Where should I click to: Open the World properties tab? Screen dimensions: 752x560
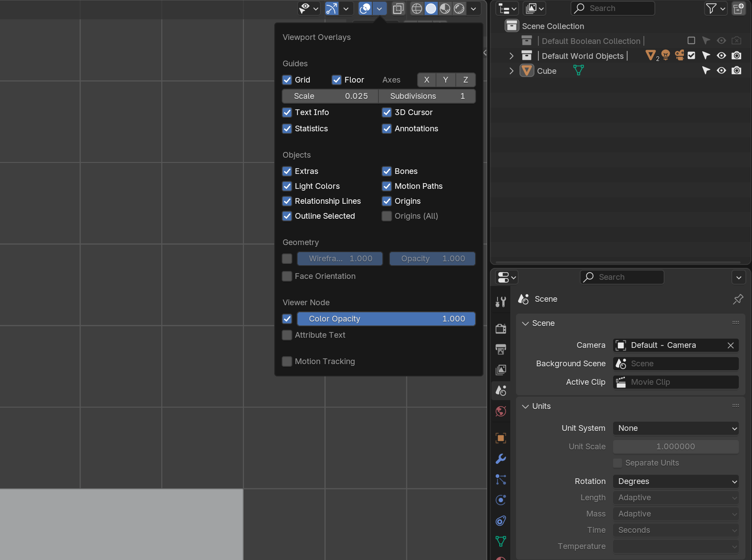tap(501, 411)
